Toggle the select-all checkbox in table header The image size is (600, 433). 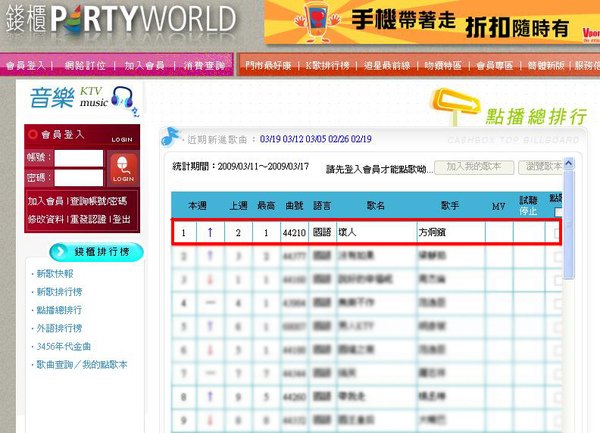coord(558,212)
